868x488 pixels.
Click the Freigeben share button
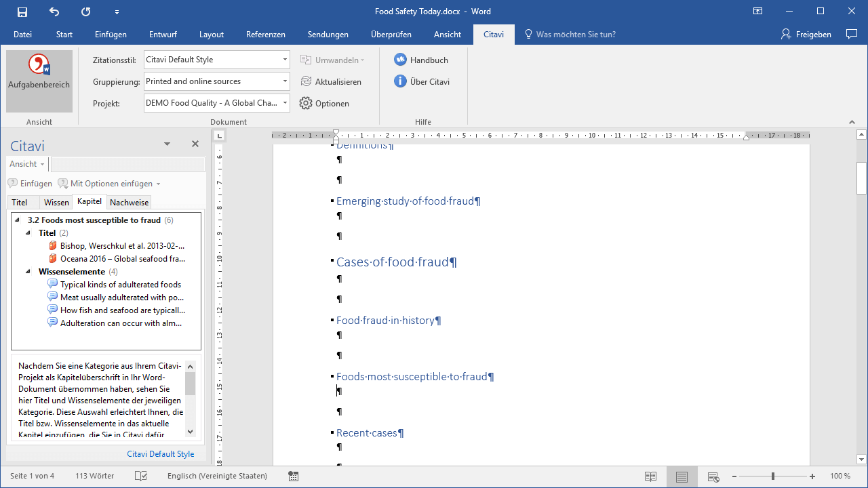[x=806, y=35]
